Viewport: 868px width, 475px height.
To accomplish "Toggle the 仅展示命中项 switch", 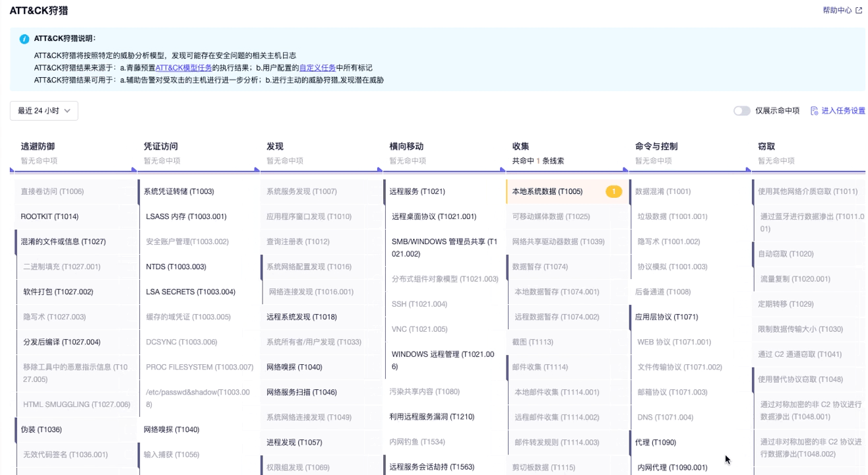I will click(x=742, y=111).
